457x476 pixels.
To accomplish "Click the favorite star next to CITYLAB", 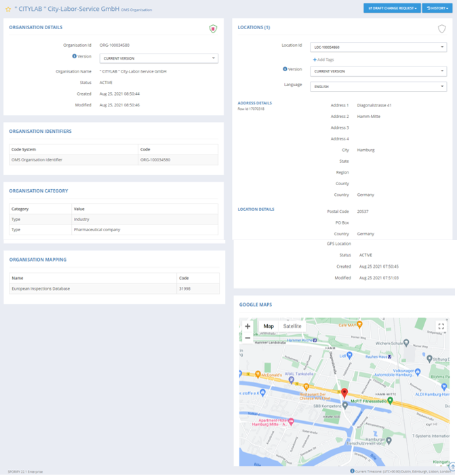I will (8, 9).
